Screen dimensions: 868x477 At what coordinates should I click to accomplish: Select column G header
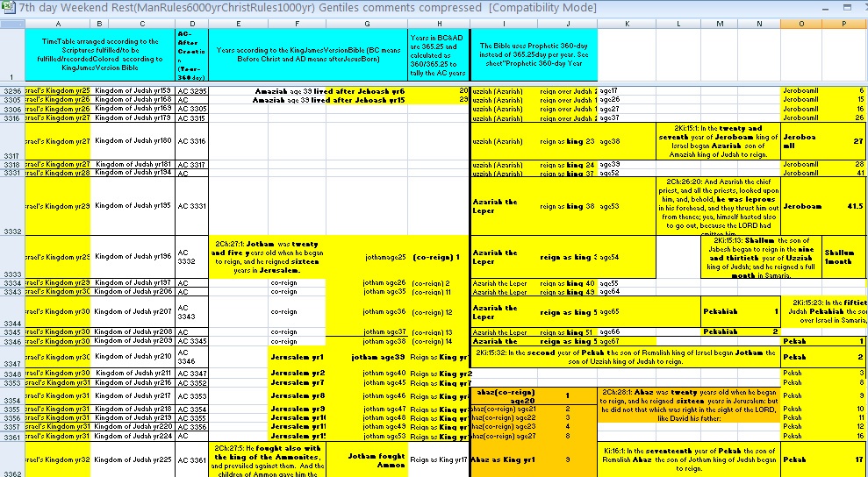click(x=367, y=24)
